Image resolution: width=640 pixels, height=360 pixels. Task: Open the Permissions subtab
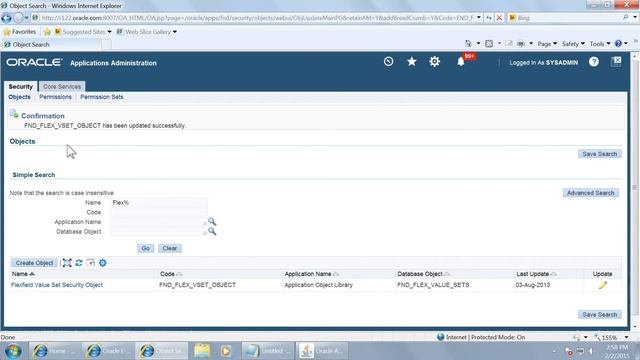[x=55, y=97]
